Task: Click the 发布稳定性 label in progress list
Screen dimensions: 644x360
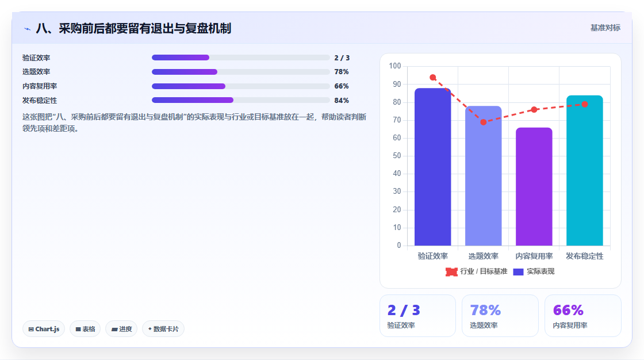Action: pyautogui.click(x=40, y=100)
